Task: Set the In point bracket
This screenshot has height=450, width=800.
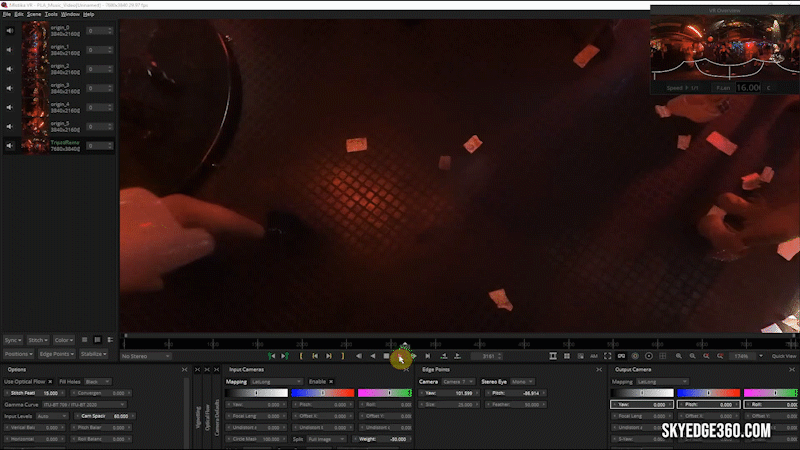Action: (301, 356)
